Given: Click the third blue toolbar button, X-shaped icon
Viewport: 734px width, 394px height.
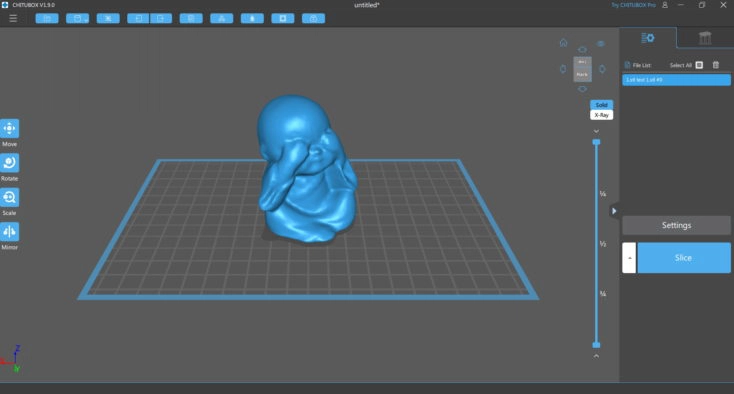Looking at the screenshot, I should click(x=108, y=18).
